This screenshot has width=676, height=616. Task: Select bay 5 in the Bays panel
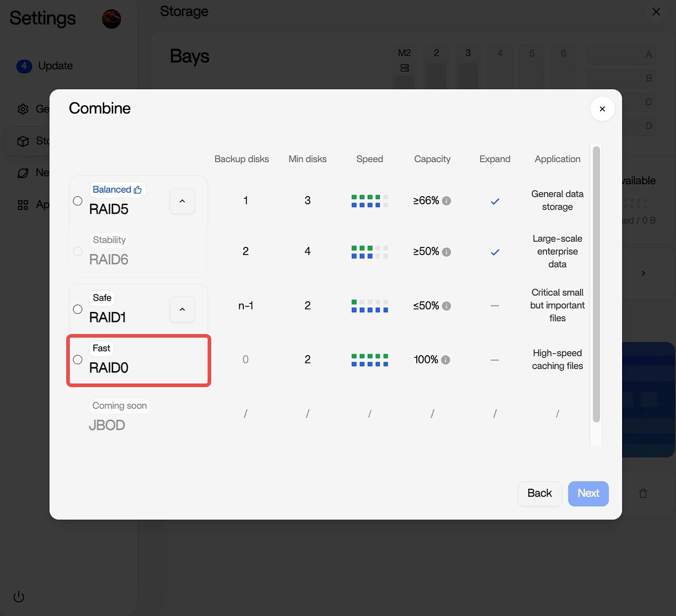point(532,67)
